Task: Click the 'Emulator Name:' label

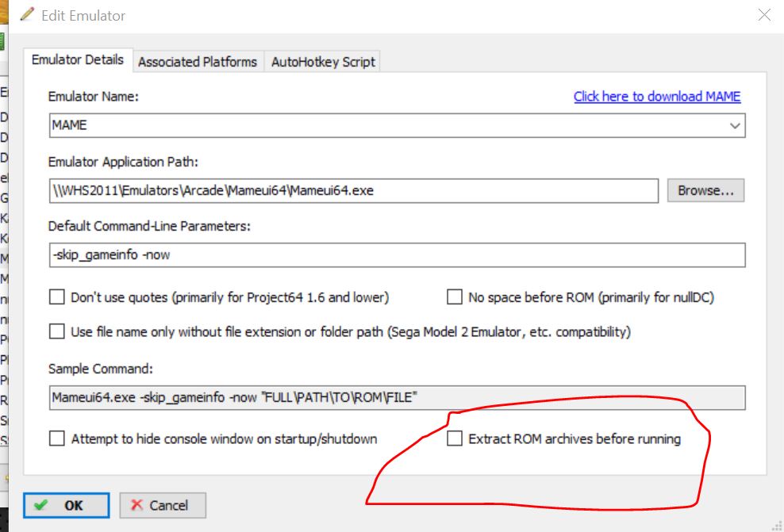Action: (93, 97)
